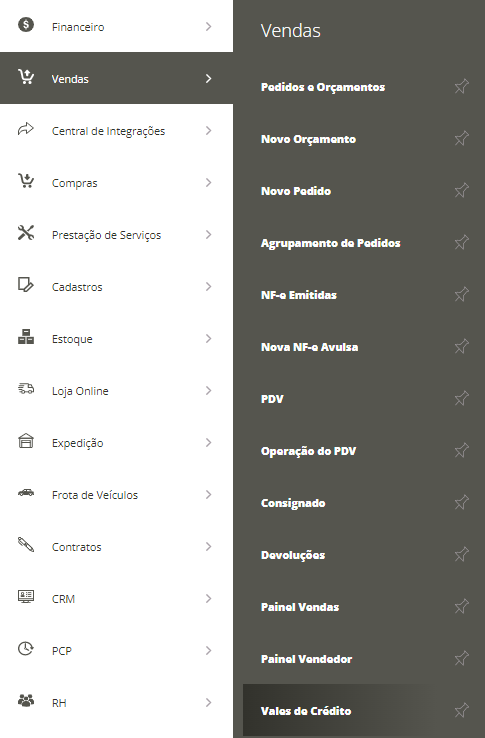Click the RH people group icon

tap(26, 700)
